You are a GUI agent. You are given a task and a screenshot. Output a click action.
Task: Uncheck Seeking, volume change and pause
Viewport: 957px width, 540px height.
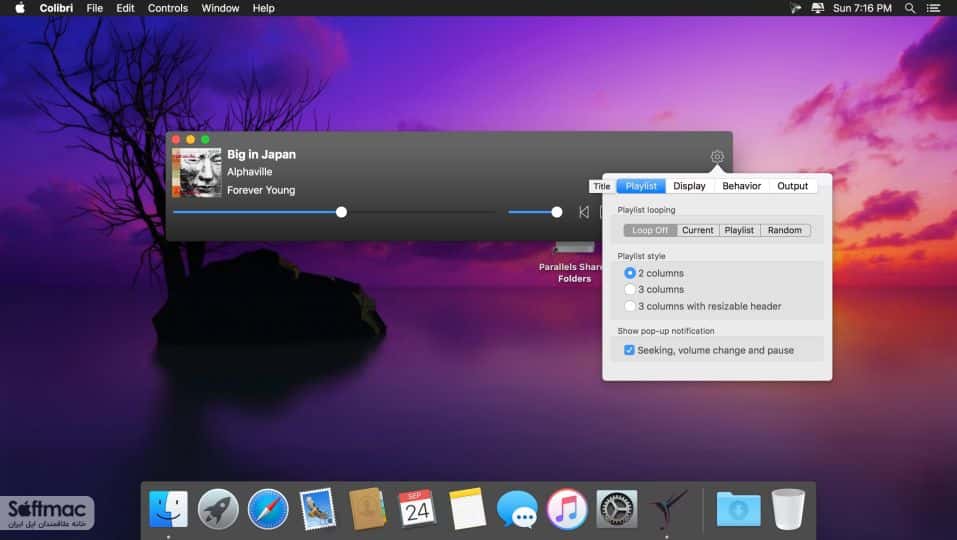pyautogui.click(x=629, y=350)
